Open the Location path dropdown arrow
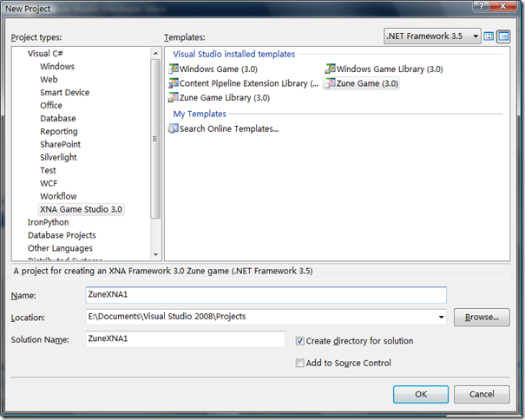 pos(441,317)
